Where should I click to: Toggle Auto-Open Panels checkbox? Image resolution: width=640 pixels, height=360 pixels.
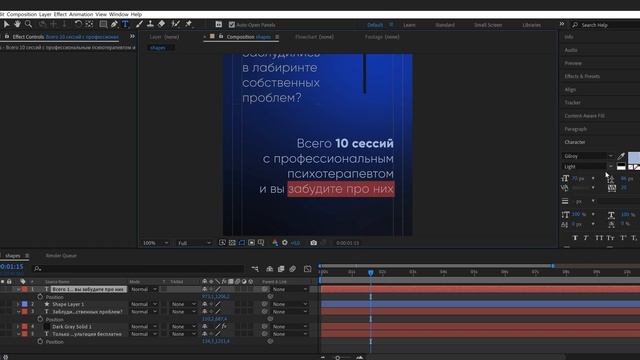click(x=232, y=25)
